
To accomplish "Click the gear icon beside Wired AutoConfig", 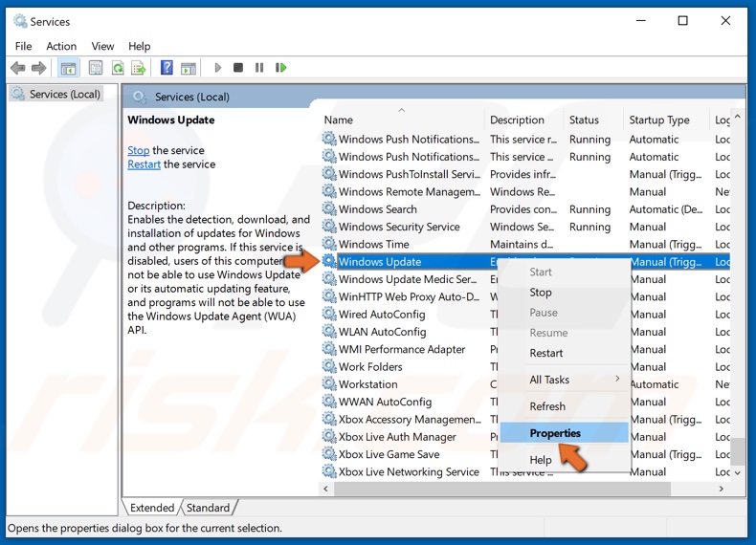I will click(x=329, y=315).
